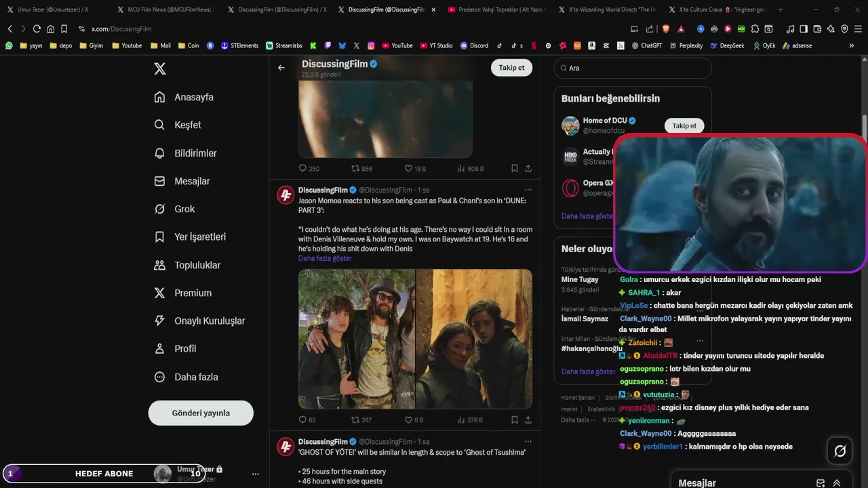868x488 pixels.
Task: Open Yer İşaretleri bookmarks
Action: [190, 237]
